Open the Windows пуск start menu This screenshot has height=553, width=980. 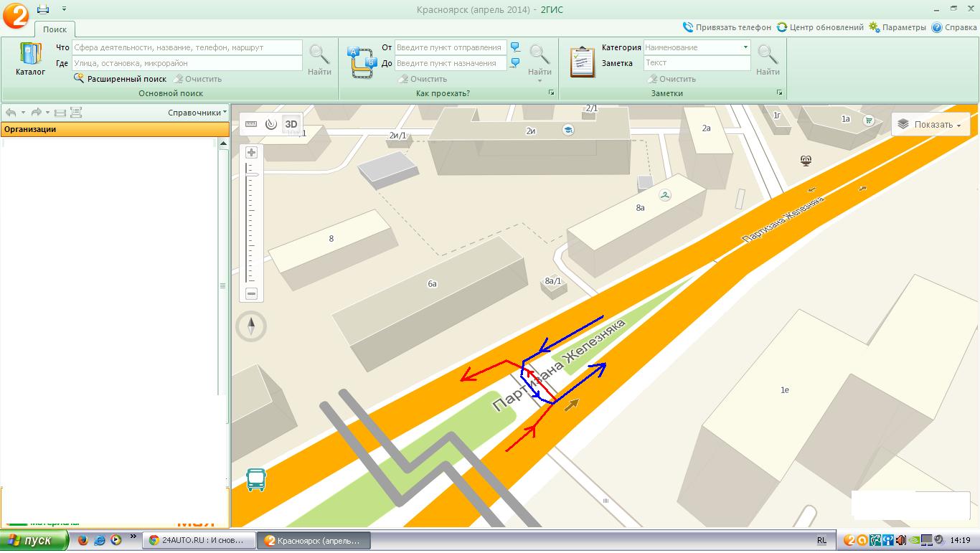coord(34,540)
